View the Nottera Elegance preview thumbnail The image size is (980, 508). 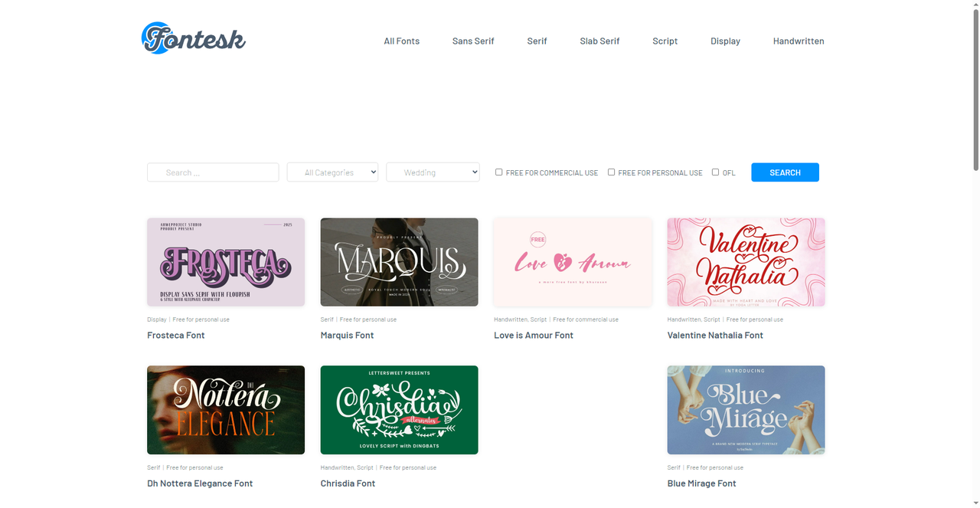(226, 410)
